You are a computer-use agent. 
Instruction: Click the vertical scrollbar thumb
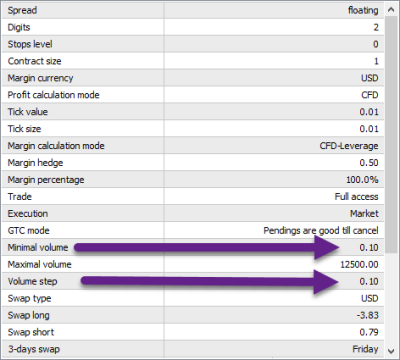pyautogui.click(x=391, y=135)
